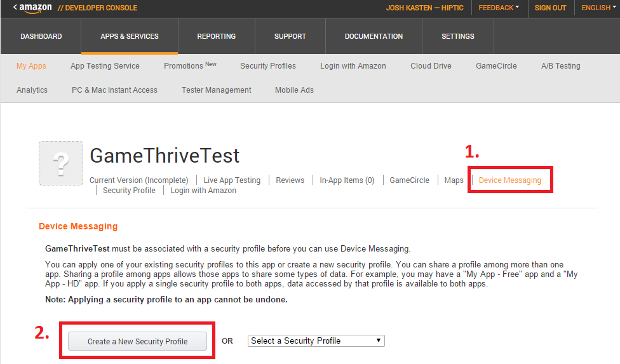
Task: Open the Reporting tab
Action: coord(216,36)
